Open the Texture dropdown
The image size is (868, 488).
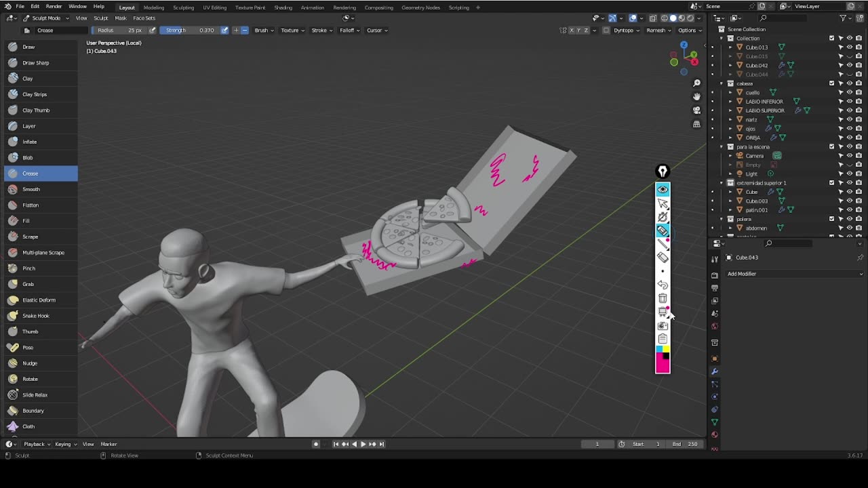pyautogui.click(x=292, y=30)
